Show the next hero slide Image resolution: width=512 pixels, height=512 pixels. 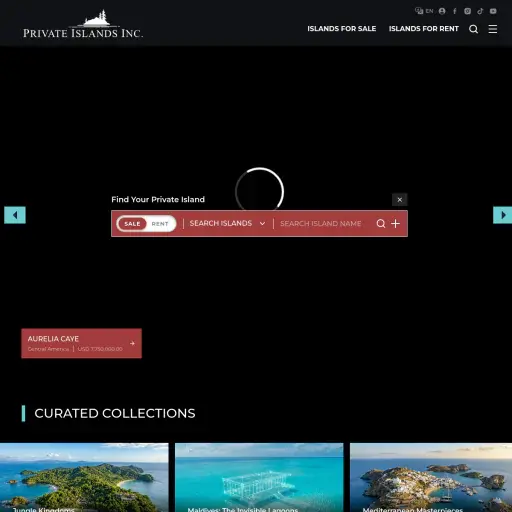click(x=502, y=215)
